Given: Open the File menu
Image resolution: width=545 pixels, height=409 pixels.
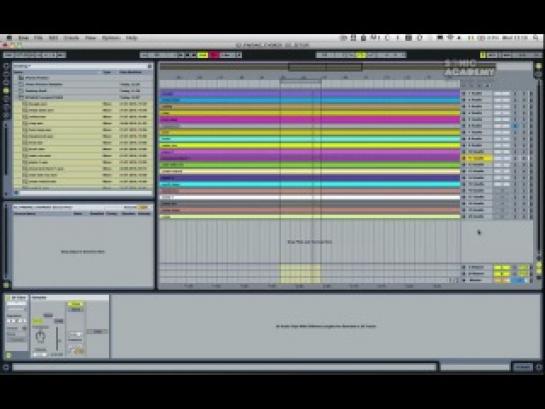Looking at the screenshot, I should pos(38,38).
